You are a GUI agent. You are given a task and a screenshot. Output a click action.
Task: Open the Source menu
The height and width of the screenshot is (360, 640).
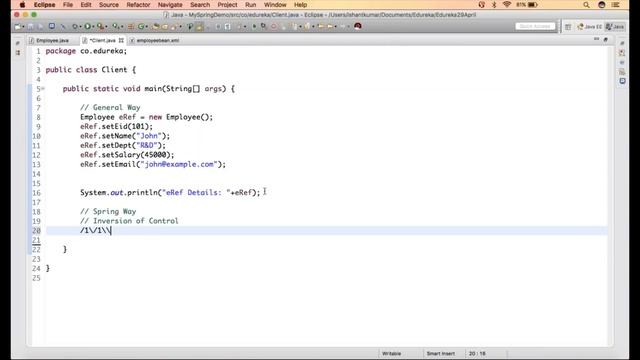pos(109,5)
